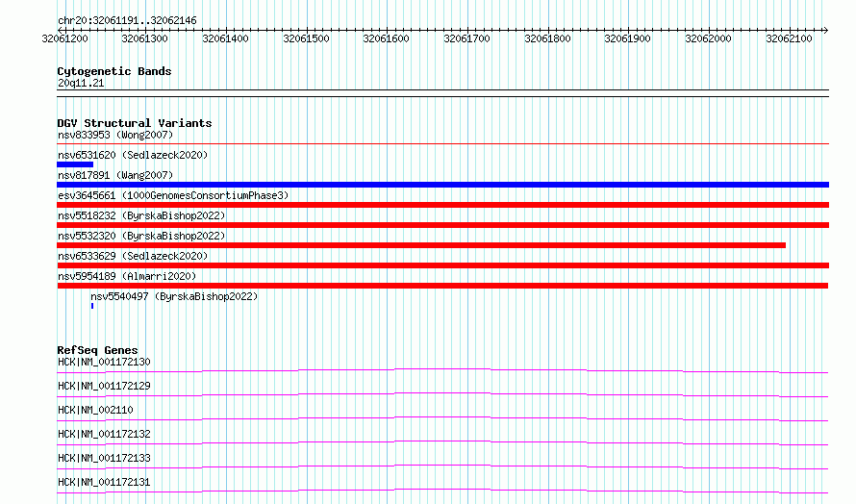
Task: Click ruler position 32062000
Action: click(708, 38)
